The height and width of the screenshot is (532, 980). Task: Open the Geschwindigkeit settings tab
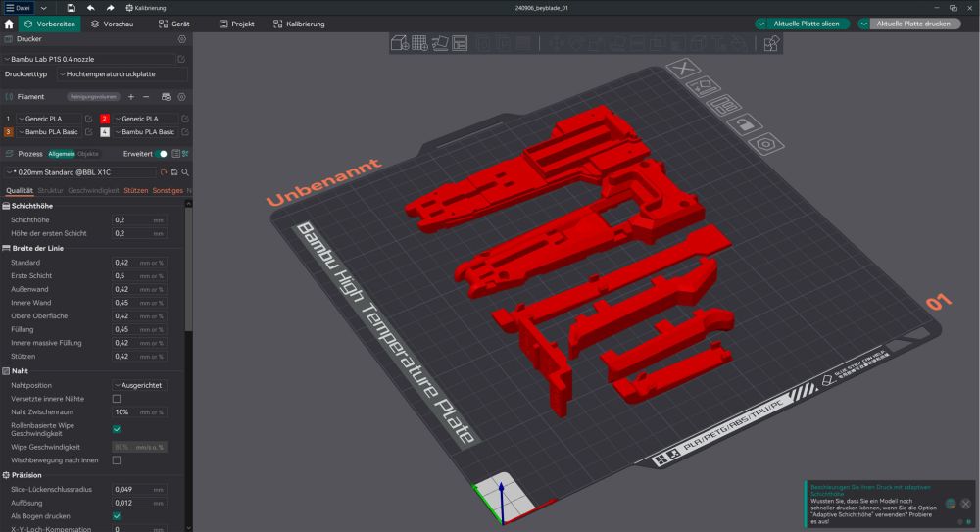93,191
